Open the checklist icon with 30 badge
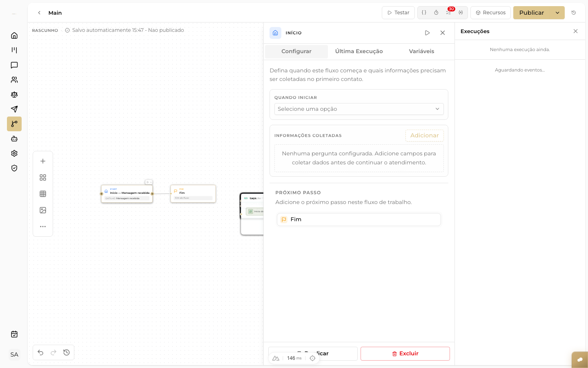This screenshot has height=368, width=588. coord(449,13)
